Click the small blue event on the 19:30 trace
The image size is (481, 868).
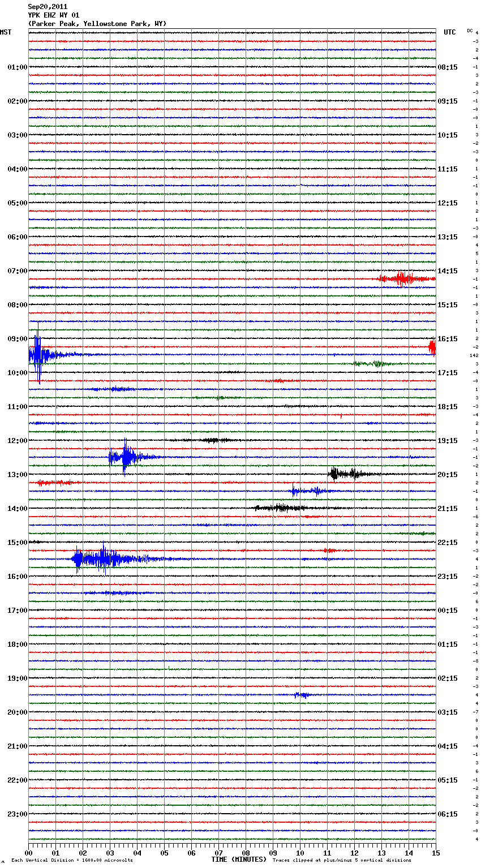pyautogui.click(x=301, y=695)
